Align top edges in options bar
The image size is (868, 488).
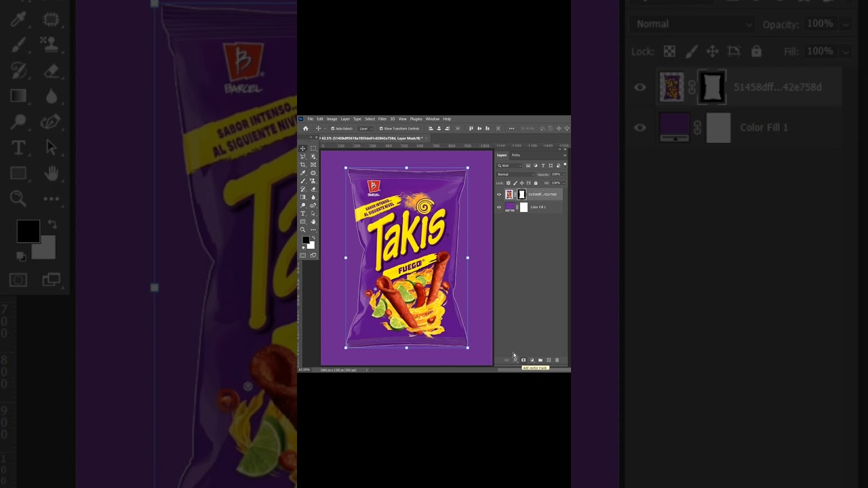[471, 128]
